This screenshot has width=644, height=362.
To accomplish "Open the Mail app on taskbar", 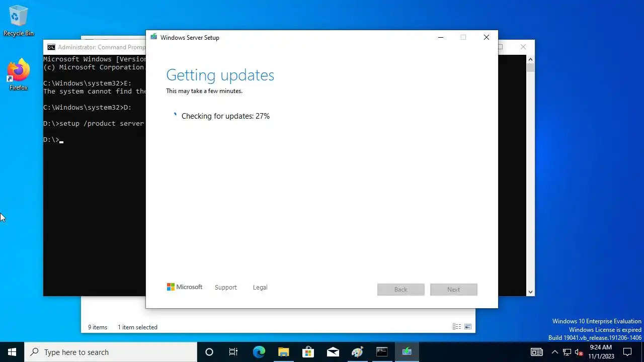I will tap(333, 352).
